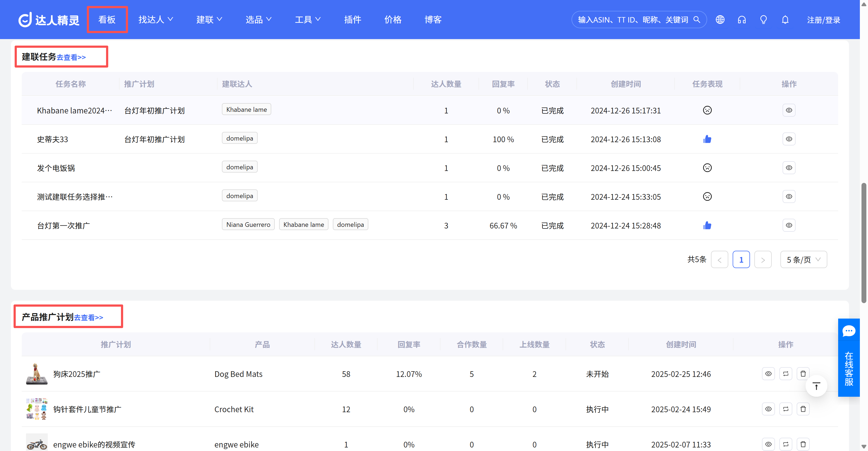View the 钩针套件儿童节推广 plan eye icon
The height and width of the screenshot is (451, 868).
(768, 409)
